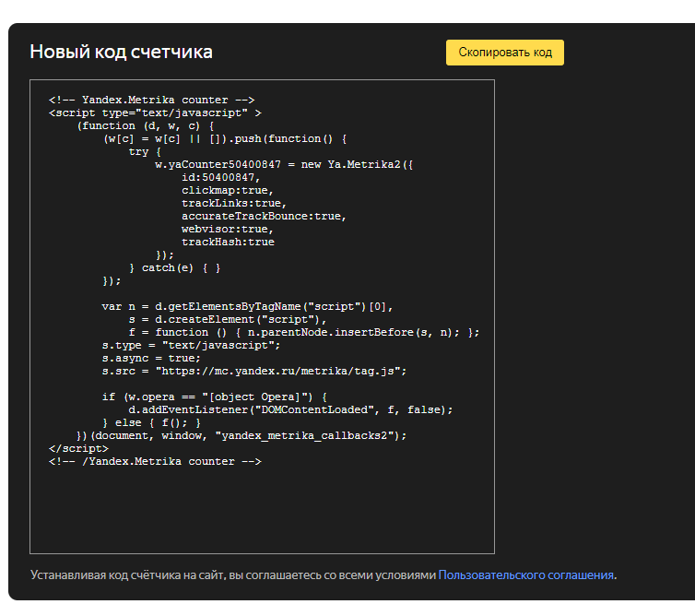Click the Новый код счетчика heading
The width and height of the screenshot is (695, 616).
pos(121,52)
